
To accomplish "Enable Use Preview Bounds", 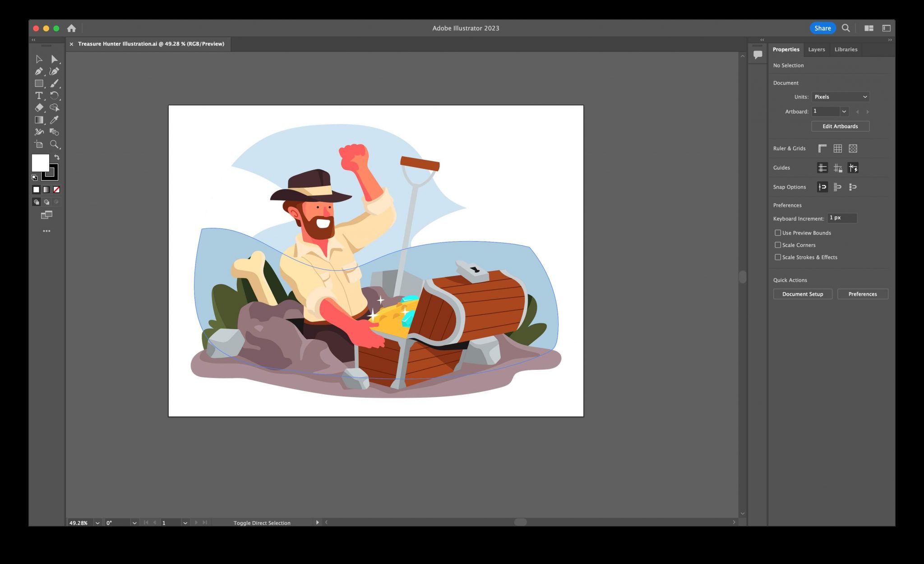I will click(x=778, y=233).
